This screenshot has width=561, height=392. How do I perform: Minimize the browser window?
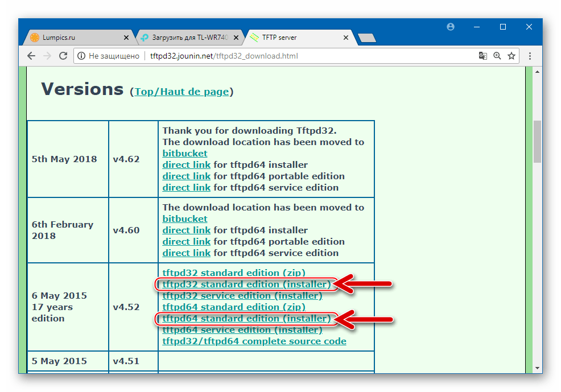pos(477,27)
